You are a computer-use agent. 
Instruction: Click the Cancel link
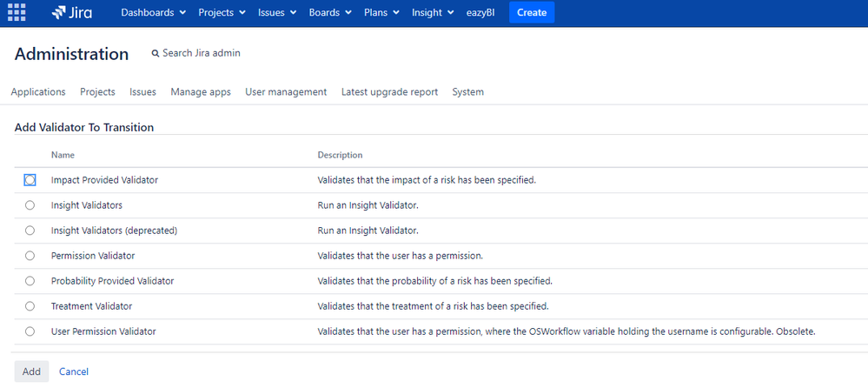[74, 371]
